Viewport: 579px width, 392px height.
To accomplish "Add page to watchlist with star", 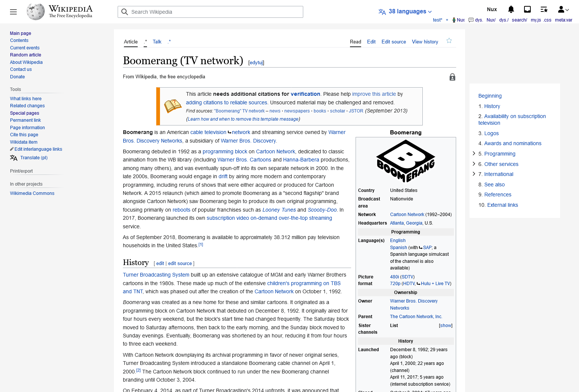I will tap(449, 41).
